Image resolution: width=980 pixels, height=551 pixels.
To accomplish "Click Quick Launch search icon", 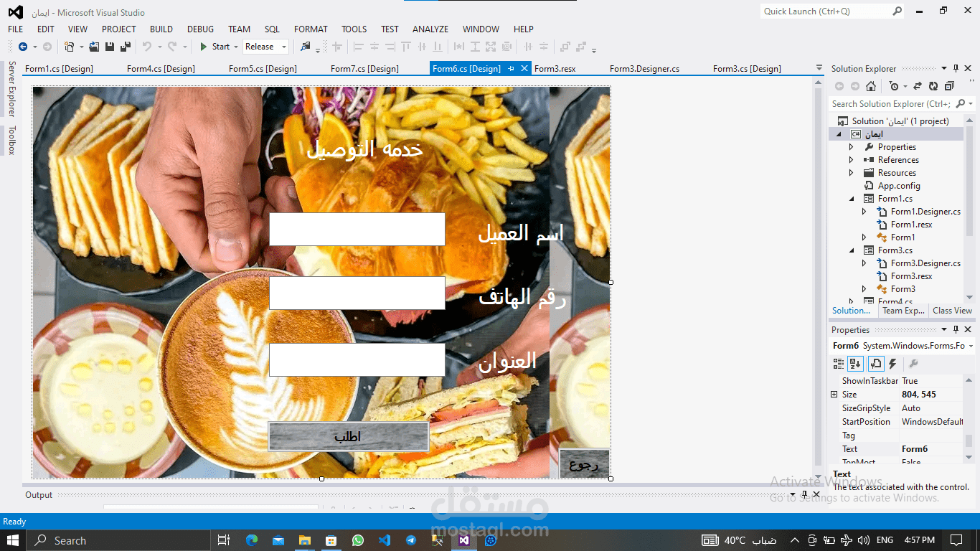I will pos(897,11).
